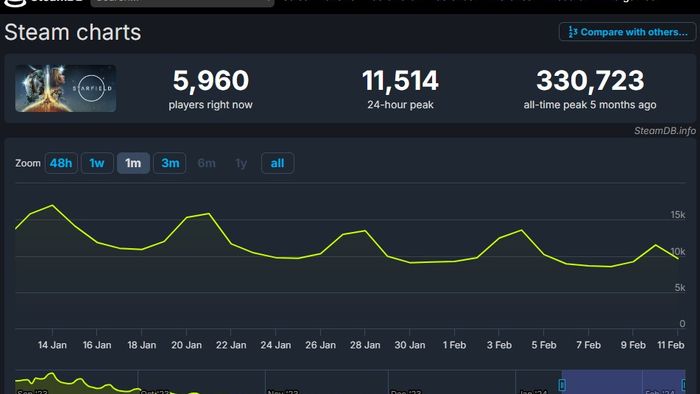Image resolution: width=700 pixels, height=394 pixels.
Task: Choose the 6m zoom option
Action: coord(206,163)
